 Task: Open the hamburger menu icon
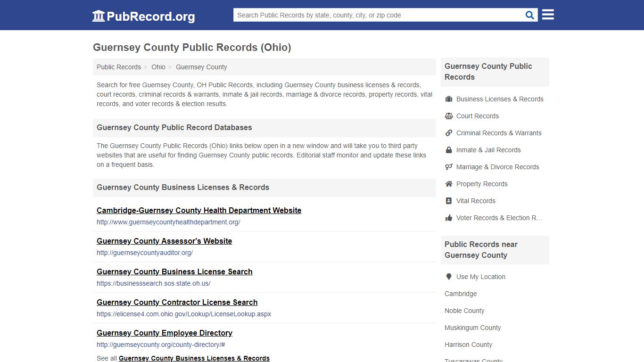(x=548, y=15)
